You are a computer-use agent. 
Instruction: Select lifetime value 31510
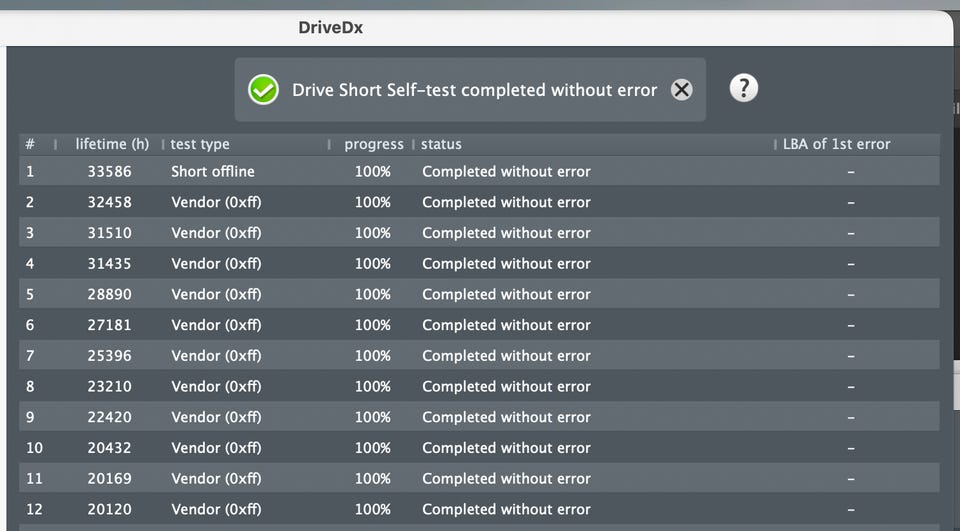pyautogui.click(x=110, y=233)
